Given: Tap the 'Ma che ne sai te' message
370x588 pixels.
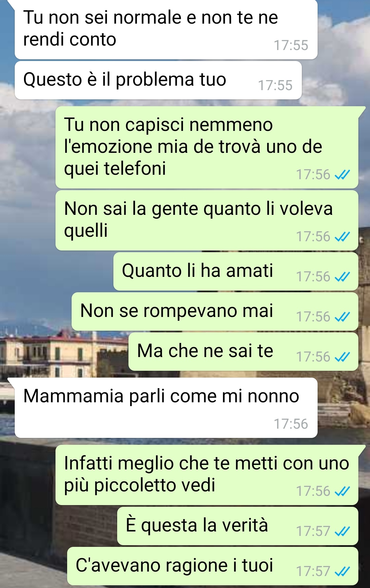Looking at the screenshot, I should 243,352.
